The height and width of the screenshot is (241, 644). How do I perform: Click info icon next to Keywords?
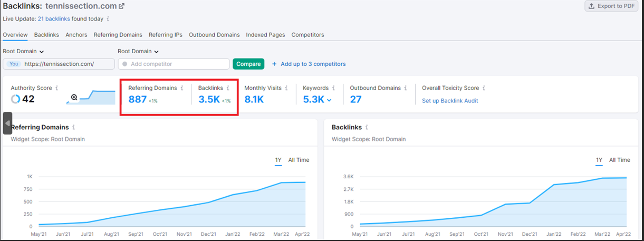[x=334, y=88]
